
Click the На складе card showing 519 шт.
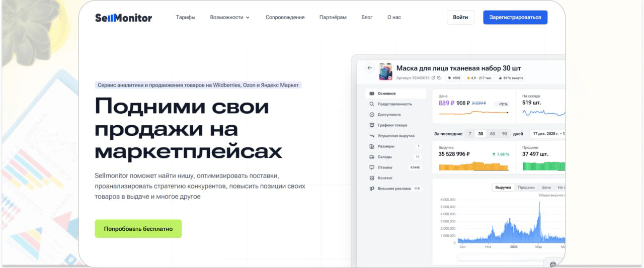pyautogui.click(x=541, y=106)
